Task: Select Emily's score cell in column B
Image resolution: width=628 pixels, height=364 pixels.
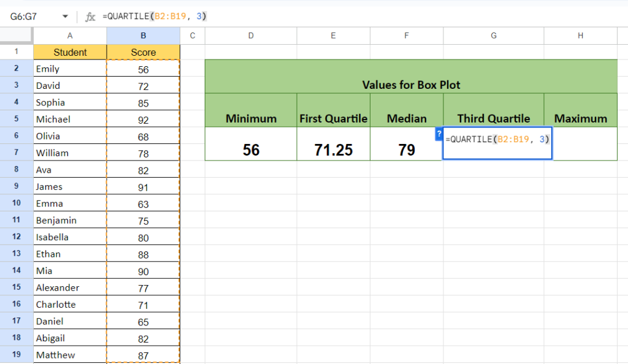Action: tap(143, 69)
